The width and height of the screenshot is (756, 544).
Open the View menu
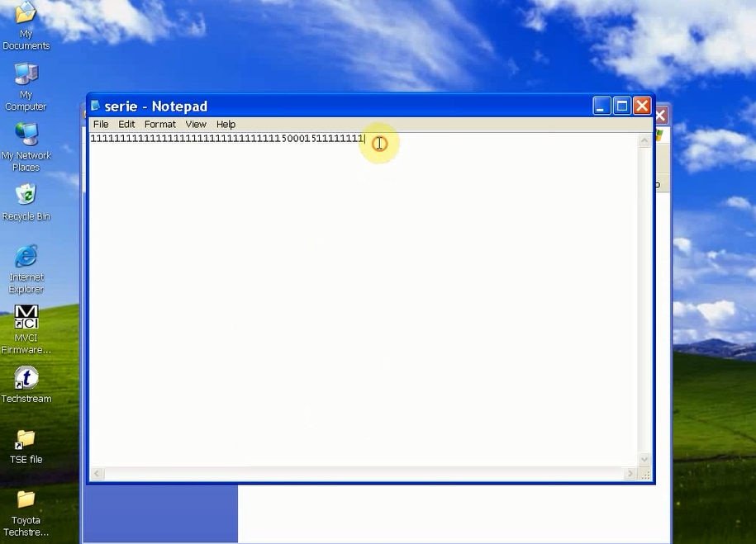pyautogui.click(x=196, y=125)
